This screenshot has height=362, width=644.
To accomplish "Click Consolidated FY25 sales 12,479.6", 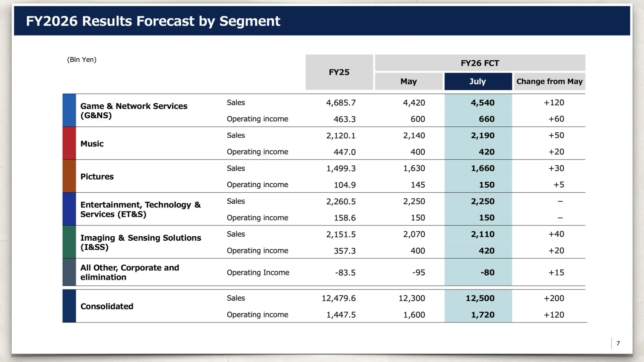I will tap(338, 298).
